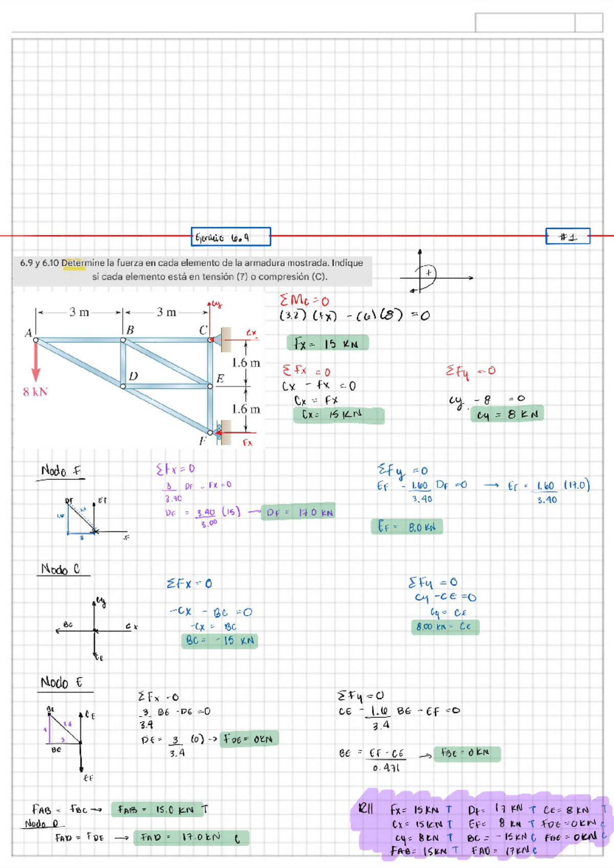
Task: Click the "Ejercicio 6.9" title box
Action: (231, 237)
